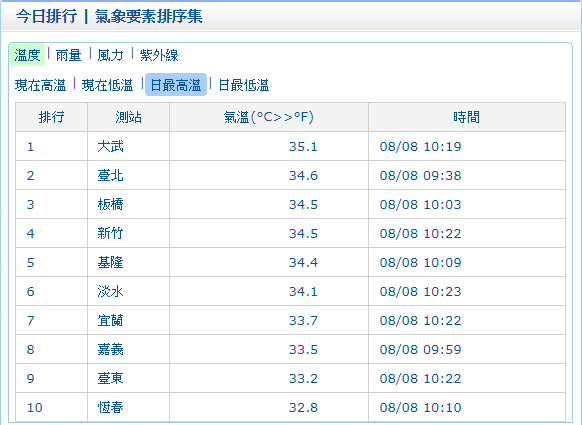Show the 現在低溫 ranking
The image size is (582, 425).
coord(107,85)
